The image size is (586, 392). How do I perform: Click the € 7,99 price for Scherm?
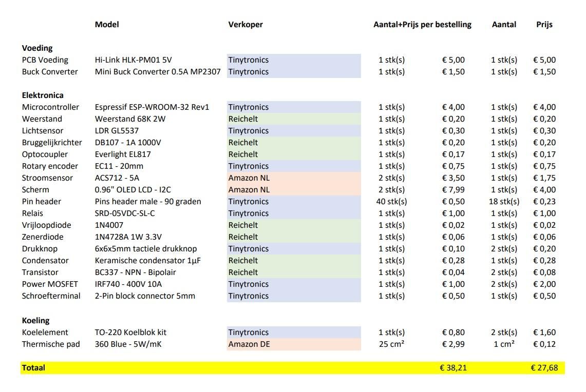[x=453, y=190]
